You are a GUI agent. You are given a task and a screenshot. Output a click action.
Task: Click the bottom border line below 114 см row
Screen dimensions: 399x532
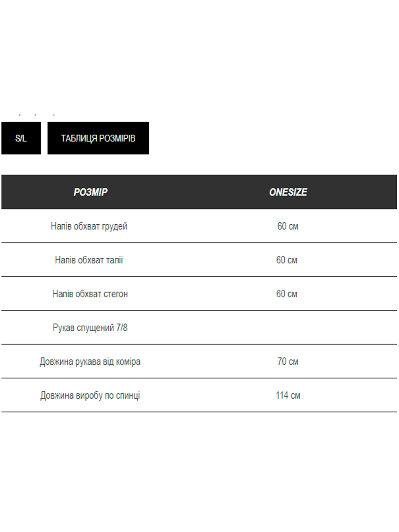pyautogui.click(x=199, y=412)
